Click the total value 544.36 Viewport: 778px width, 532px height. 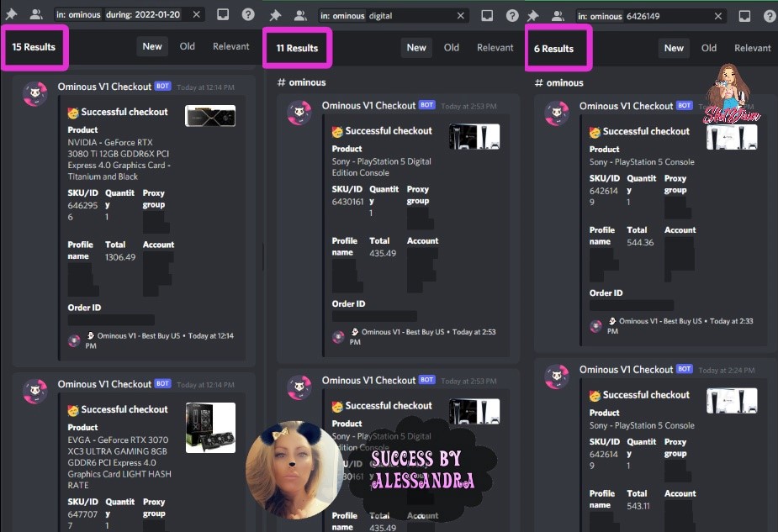[640, 242]
